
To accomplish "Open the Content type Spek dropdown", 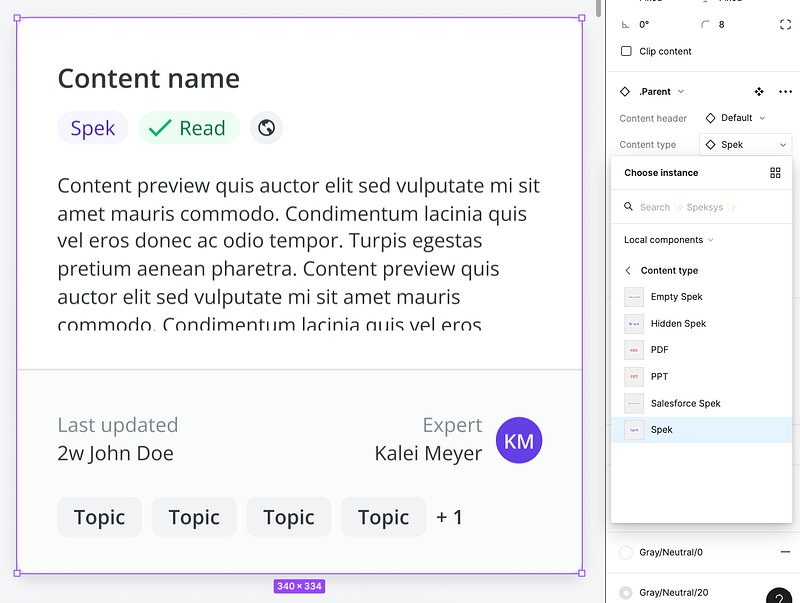I will coord(745,145).
